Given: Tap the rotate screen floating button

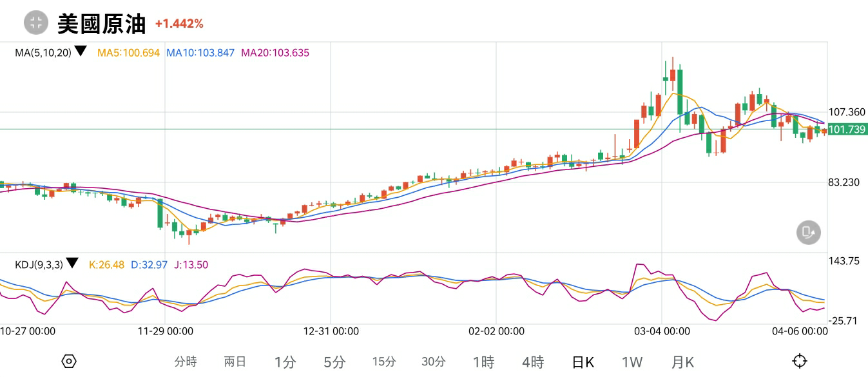Looking at the screenshot, I should coord(808,232).
